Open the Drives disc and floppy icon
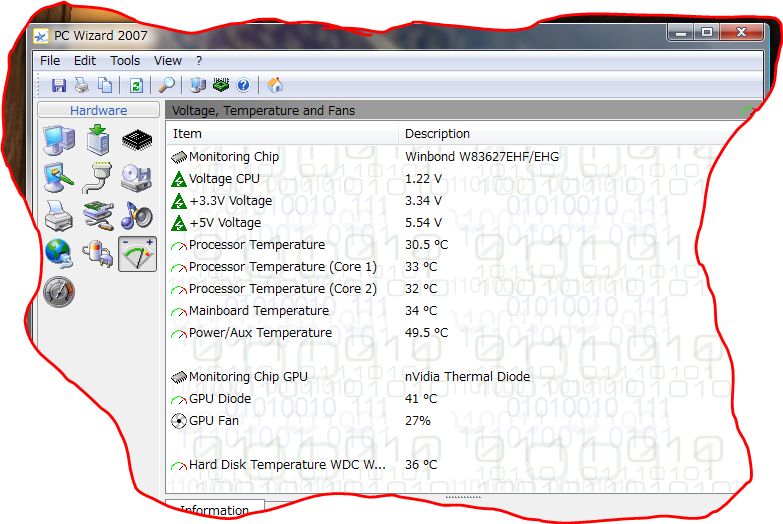 137,178
